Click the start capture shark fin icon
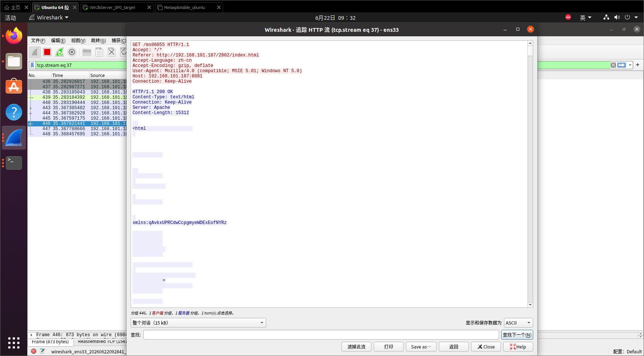Image resolution: width=644 pixels, height=356 pixels. point(35,52)
